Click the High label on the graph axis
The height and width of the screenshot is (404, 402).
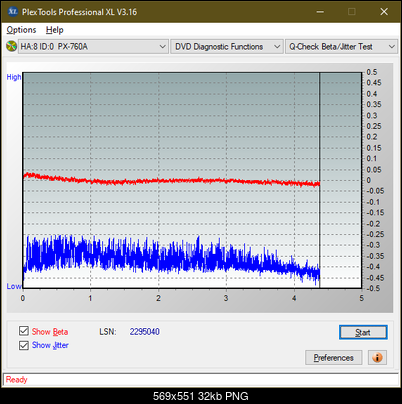[x=14, y=77]
